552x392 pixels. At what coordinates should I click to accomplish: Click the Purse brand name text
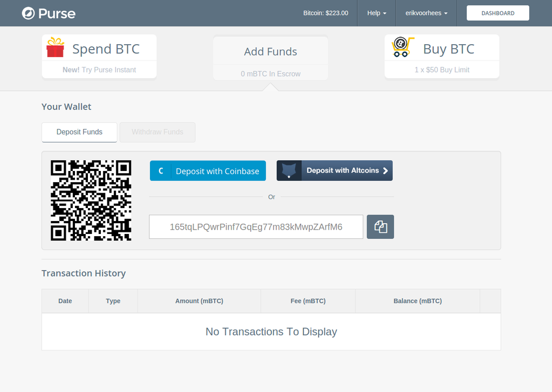coord(57,13)
